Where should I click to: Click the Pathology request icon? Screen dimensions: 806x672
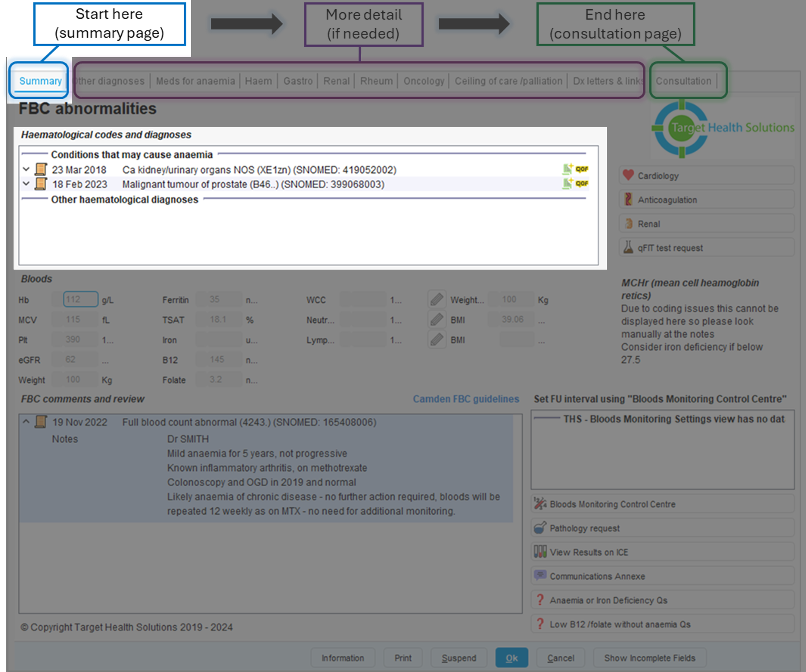coord(540,528)
